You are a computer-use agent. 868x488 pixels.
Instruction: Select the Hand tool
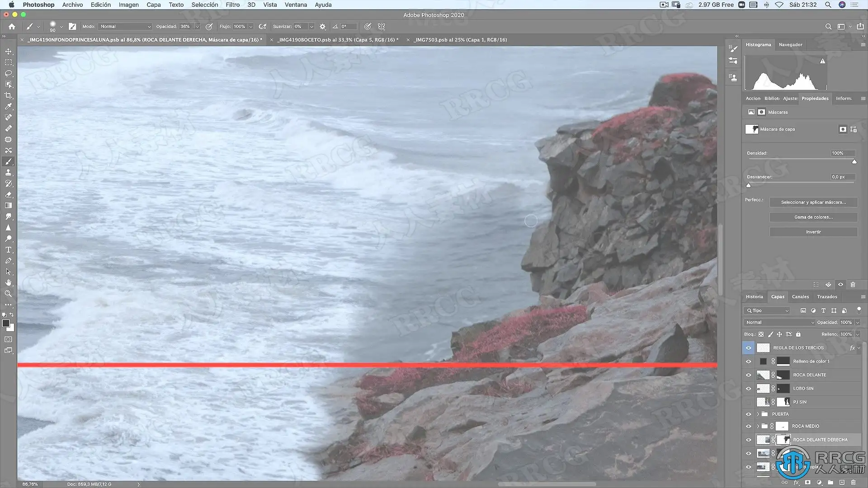click(8, 283)
